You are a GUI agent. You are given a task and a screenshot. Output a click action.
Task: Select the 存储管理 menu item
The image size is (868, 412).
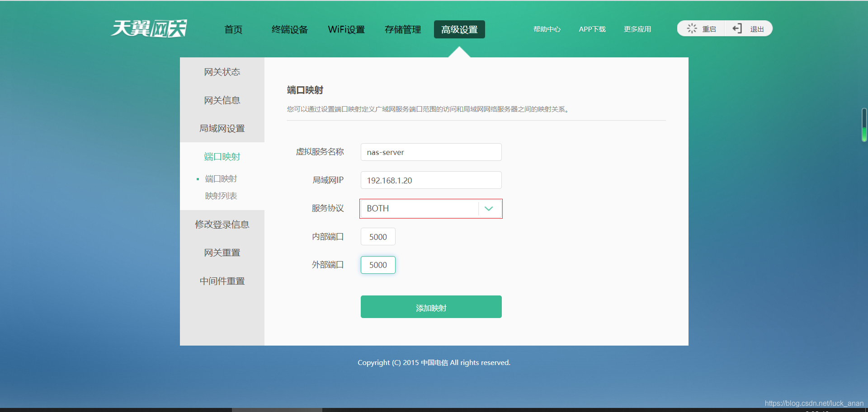click(402, 29)
